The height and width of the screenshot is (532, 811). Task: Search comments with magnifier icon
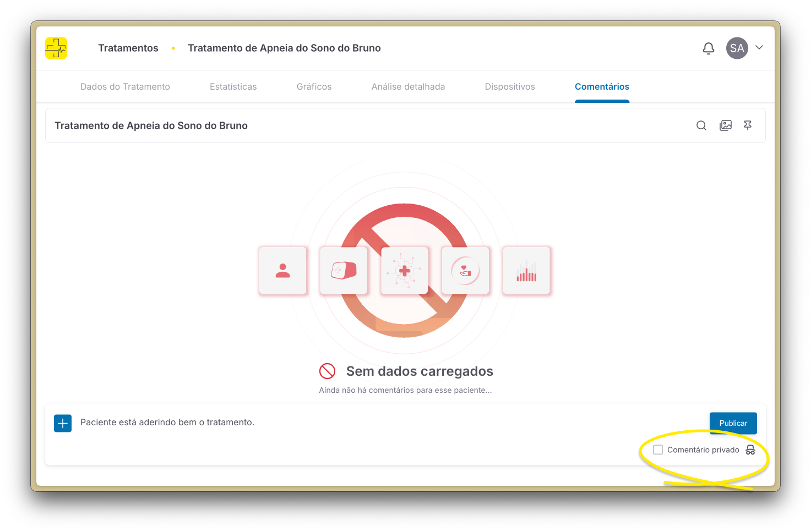pyautogui.click(x=701, y=125)
